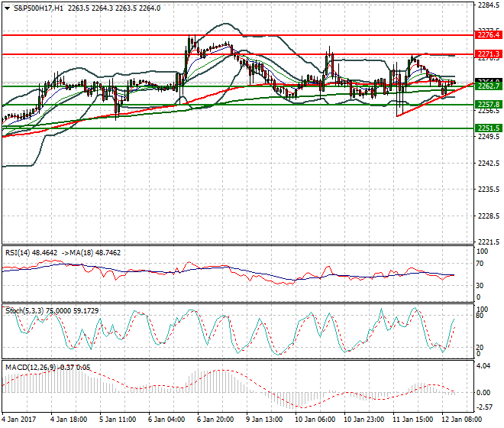Click the 2228.5 price axis value
Screen dimensions: 504x428
click(x=489, y=216)
